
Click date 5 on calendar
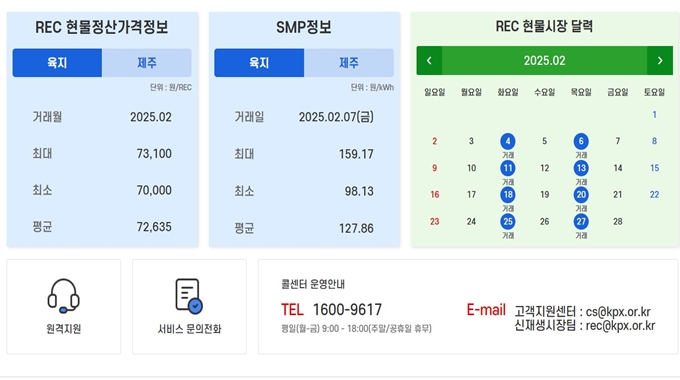coord(545,141)
